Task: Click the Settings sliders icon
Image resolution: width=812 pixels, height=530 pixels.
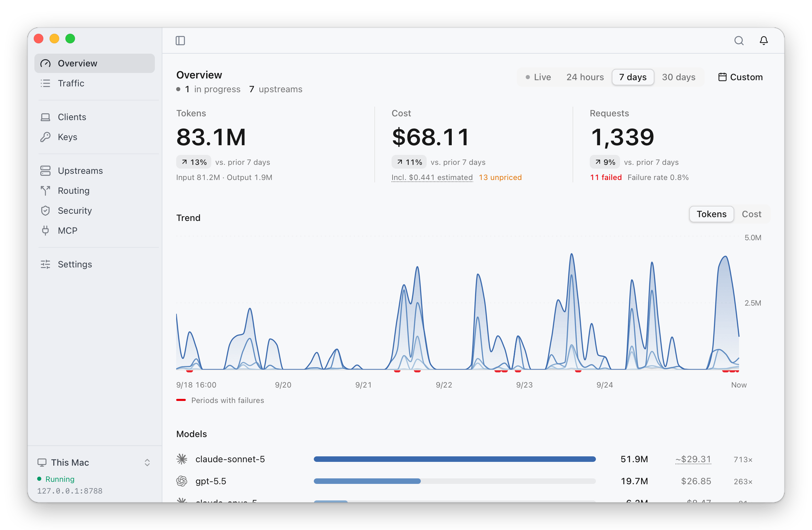Action: pyautogui.click(x=45, y=264)
